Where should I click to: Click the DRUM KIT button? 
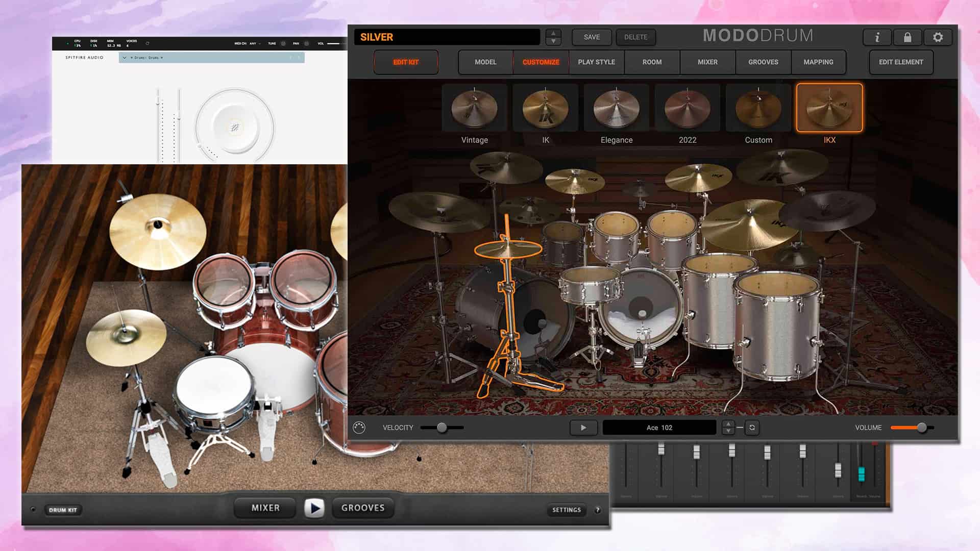[63, 510]
